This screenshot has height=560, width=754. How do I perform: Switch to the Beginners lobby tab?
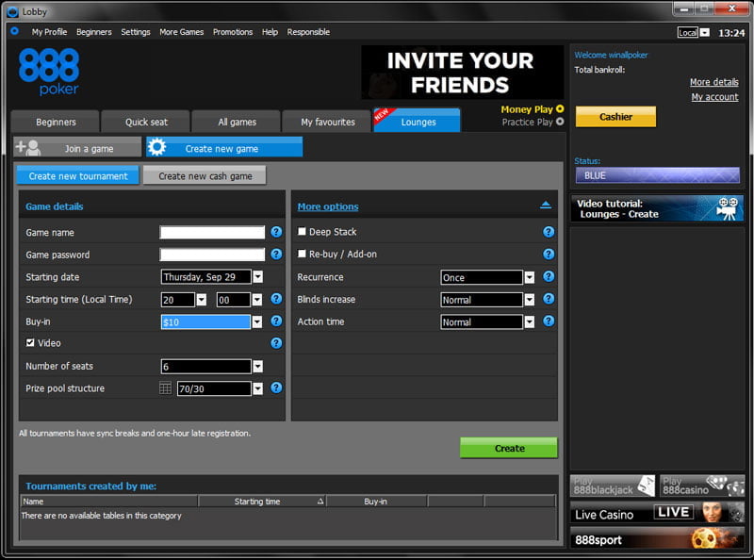point(56,122)
